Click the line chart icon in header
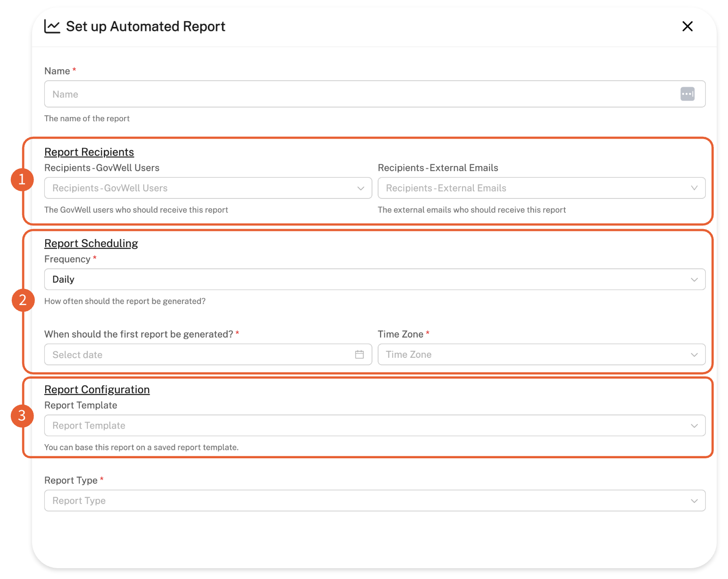 coord(52,26)
